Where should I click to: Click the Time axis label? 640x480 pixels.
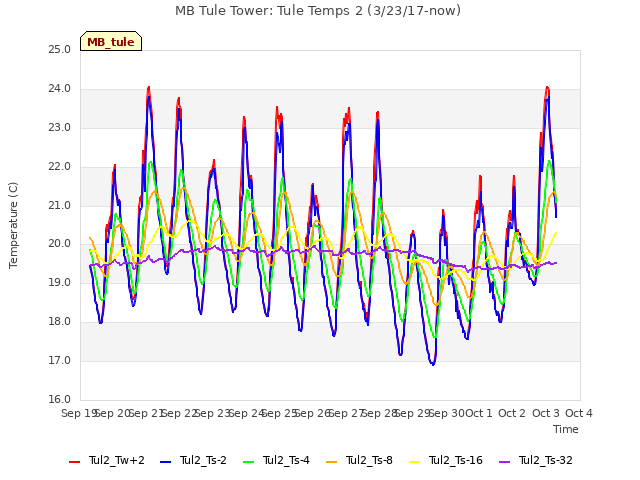[566, 429]
